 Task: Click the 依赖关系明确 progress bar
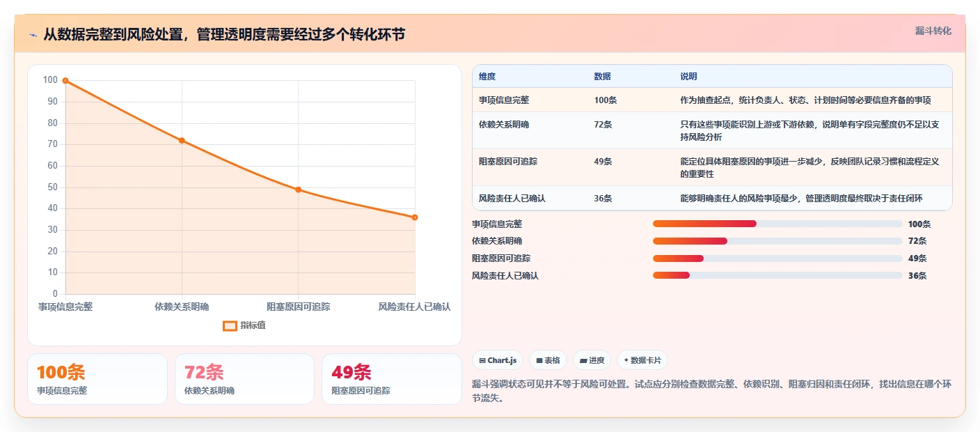pyautogui.click(x=777, y=241)
